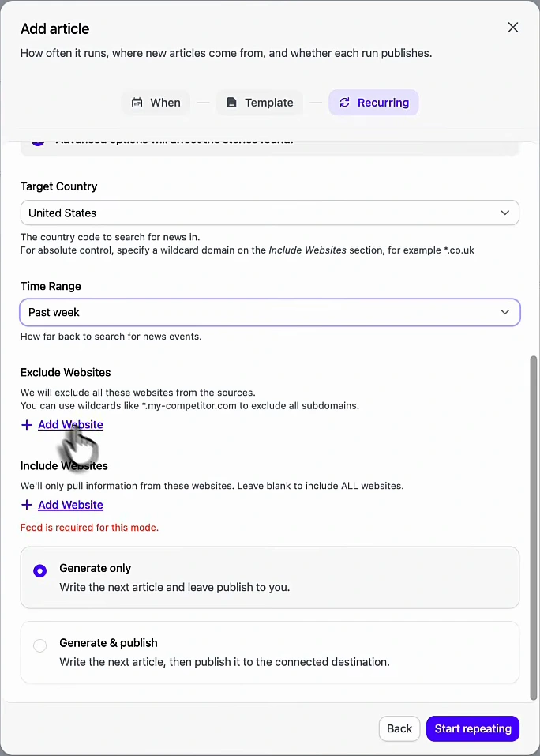This screenshot has width=540, height=756.
Task: Click the Target Country chevron arrow
Action: click(x=504, y=213)
